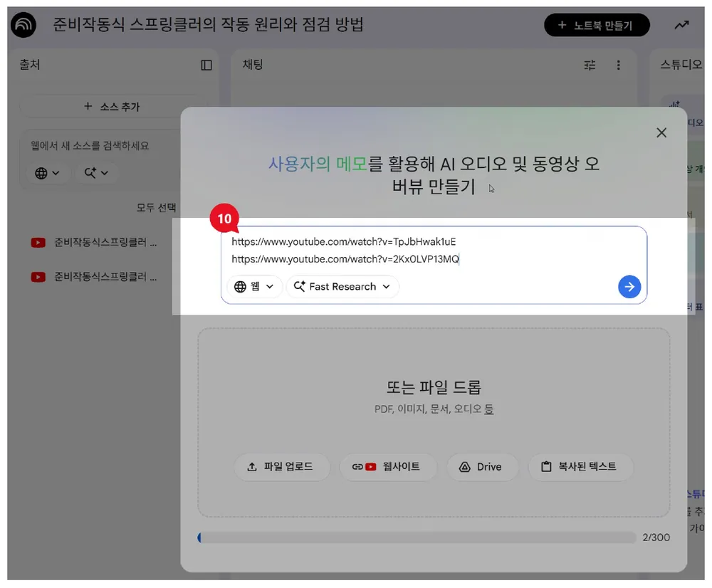Click the 복사된 텍스트 button

[x=580, y=467]
